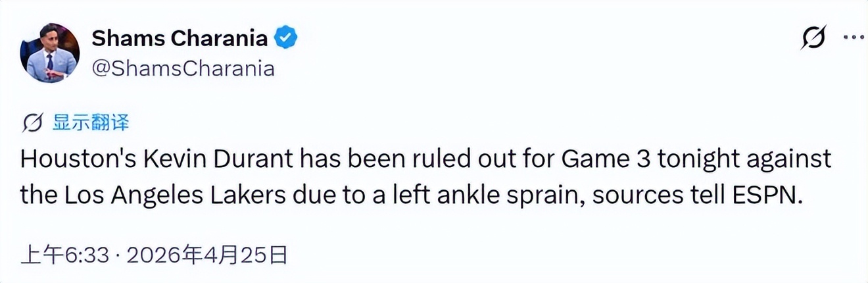Click the blue verified badge
The height and width of the screenshot is (283, 868).
coord(285,38)
